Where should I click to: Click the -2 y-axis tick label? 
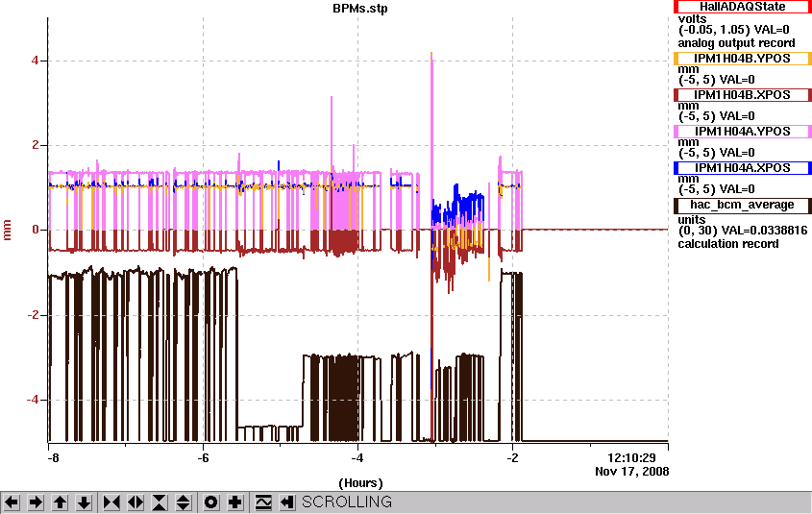33,315
